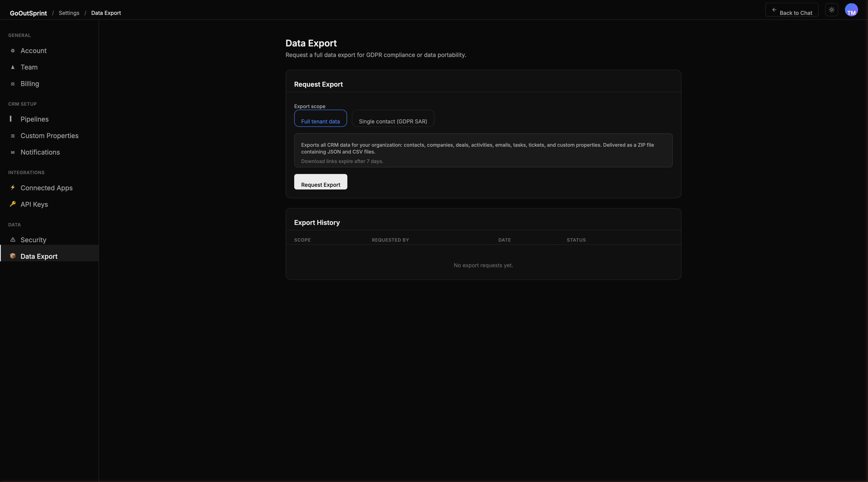Screen dimensions: 868x482
Task: Open Billing via its sidebar icon
Action: (13, 84)
